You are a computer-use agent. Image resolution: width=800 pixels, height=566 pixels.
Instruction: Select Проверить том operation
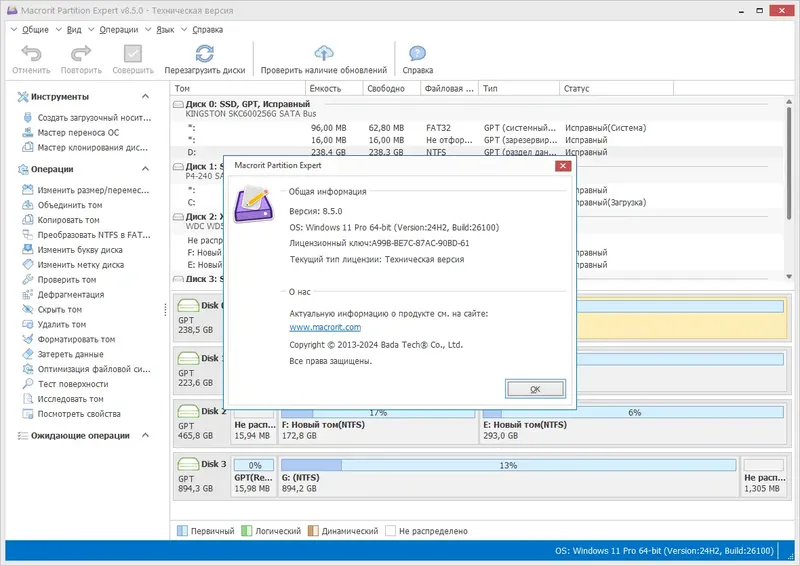(x=59, y=280)
